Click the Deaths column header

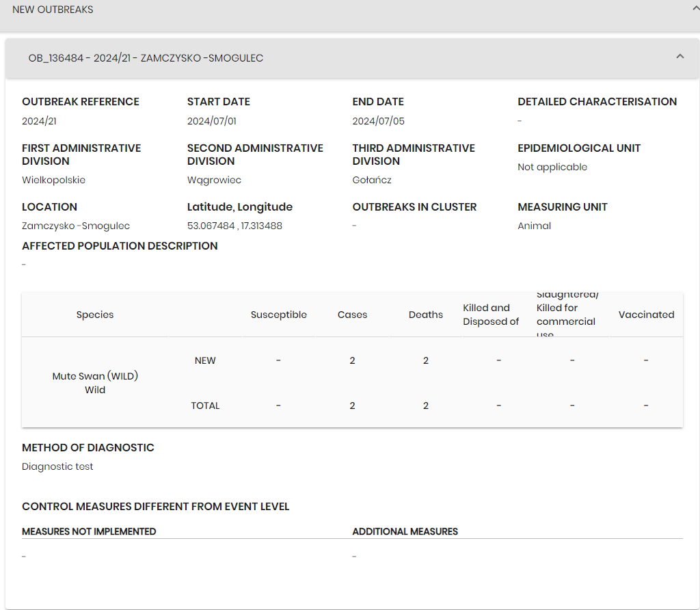click(425, 315)
